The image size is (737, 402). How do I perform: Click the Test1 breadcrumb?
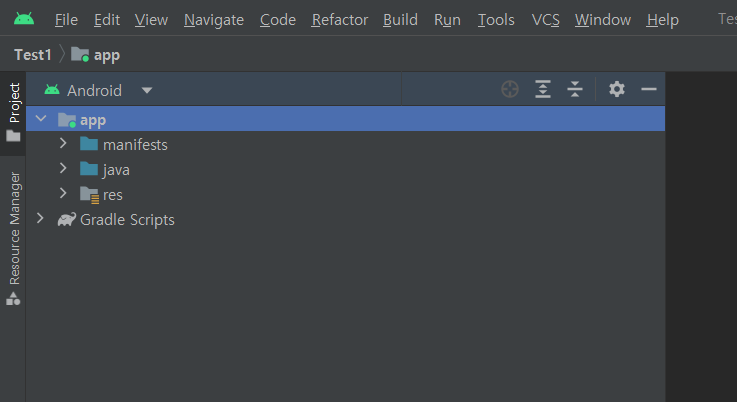[32, 55]
